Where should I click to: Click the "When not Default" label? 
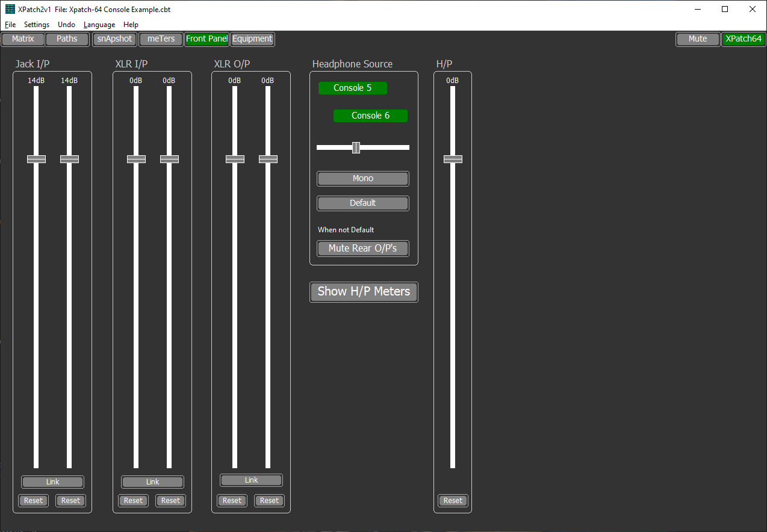(x=346, y=230)
